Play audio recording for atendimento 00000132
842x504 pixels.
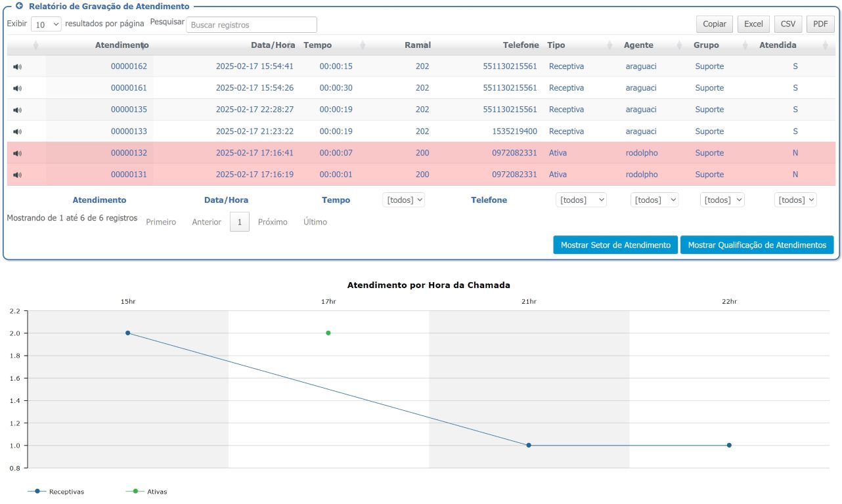[x=17, y=154]
